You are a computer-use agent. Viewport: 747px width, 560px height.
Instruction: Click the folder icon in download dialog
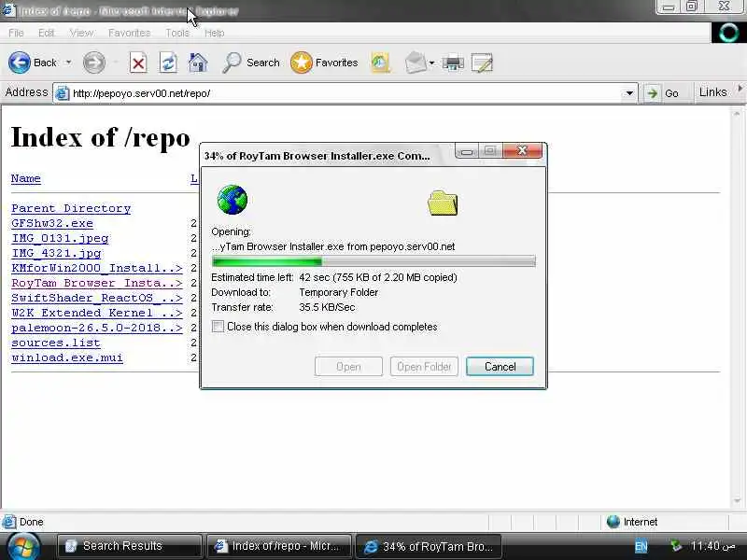(443, 203)
